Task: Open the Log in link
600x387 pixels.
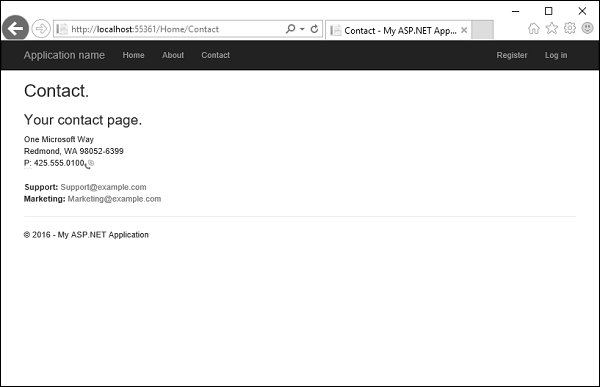Action: click(x=556, y=55)
